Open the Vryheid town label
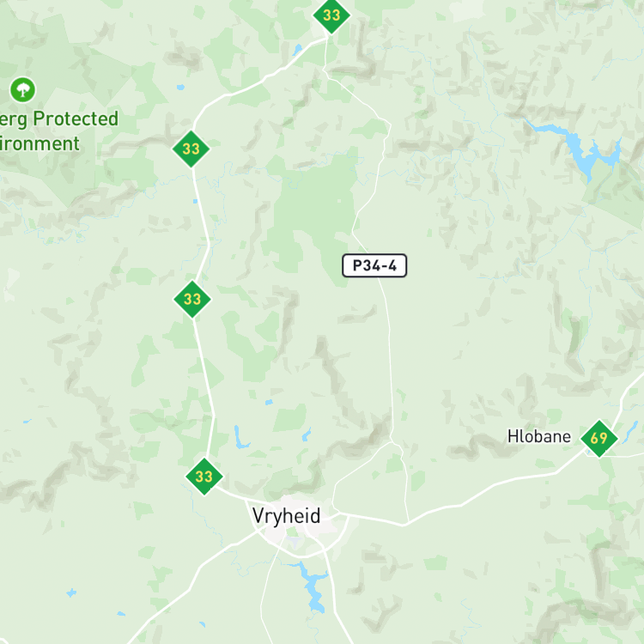This screenshot has width=644, height=644. pyautogui.click(x=286, y=516)
